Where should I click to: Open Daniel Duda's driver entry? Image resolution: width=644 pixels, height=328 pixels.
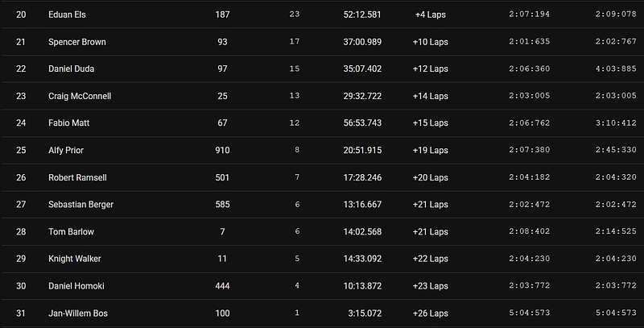tap(71, 69)
